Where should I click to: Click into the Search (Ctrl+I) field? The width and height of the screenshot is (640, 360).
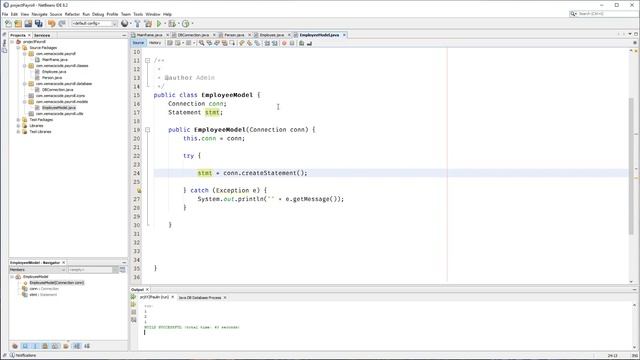coord(606,13)
